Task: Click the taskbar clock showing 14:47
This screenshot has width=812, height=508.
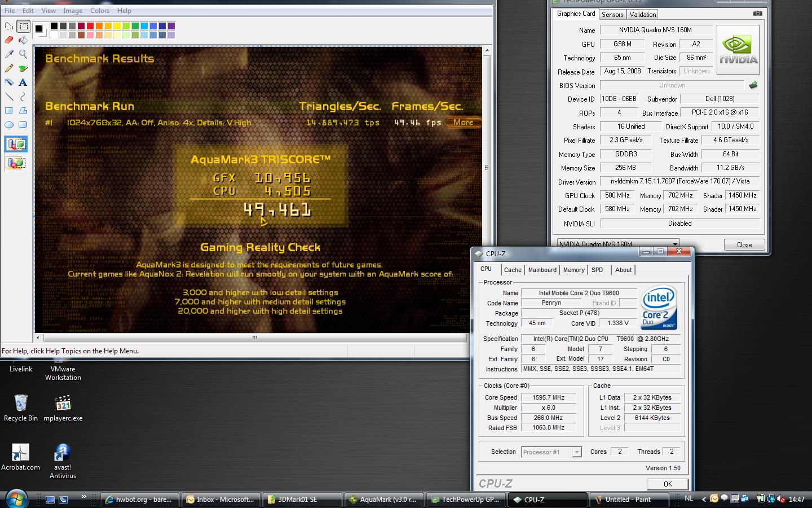Action: [797, 499]
